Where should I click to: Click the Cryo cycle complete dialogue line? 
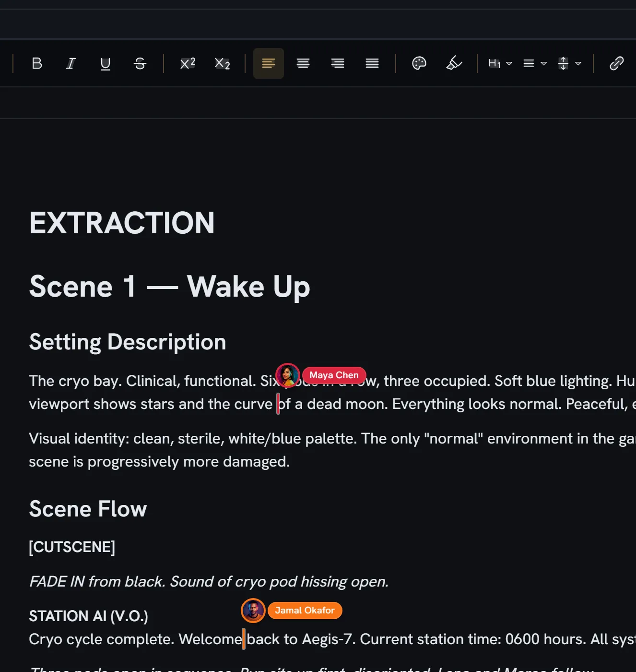point(332,639)
